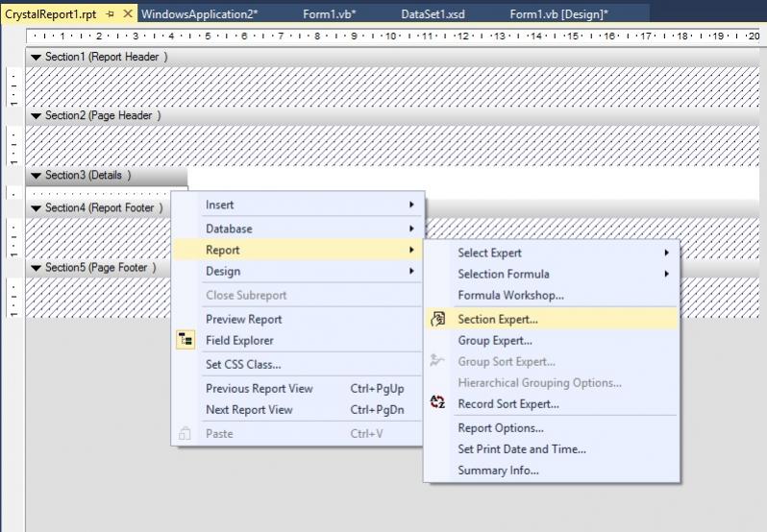Open the DataSet1.xsd tab
Screen dimensions: 767x532
(x=433, y=14)
